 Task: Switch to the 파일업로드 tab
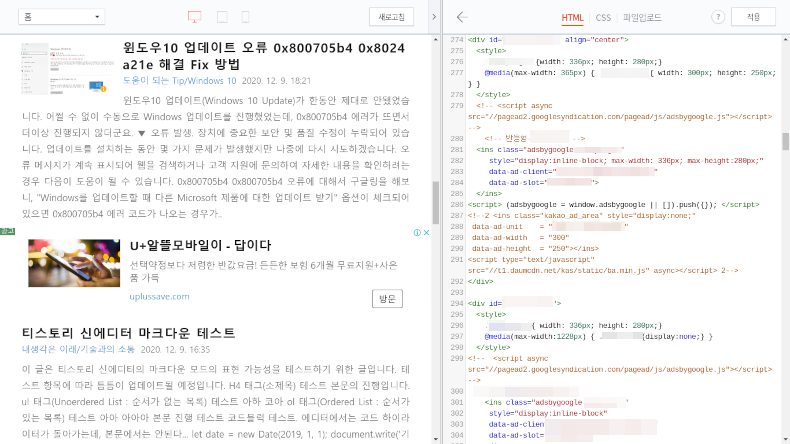click(642, 18)
